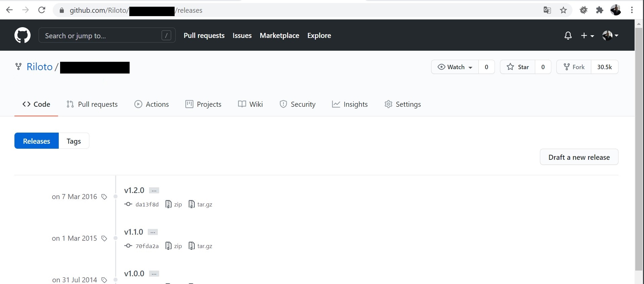Viewport: 644px width, 284px height.
Task: Open the repository Pull requests tab
Action: (92, 104)
